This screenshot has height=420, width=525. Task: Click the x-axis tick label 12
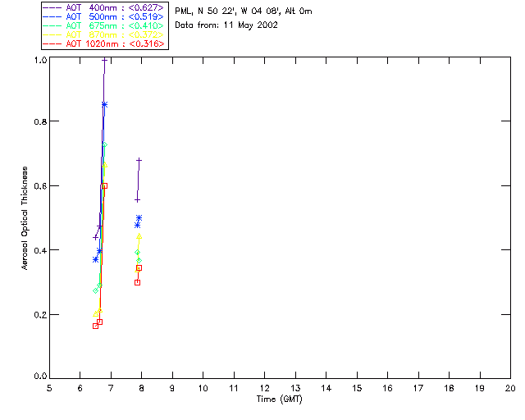(x=264, y=387)
